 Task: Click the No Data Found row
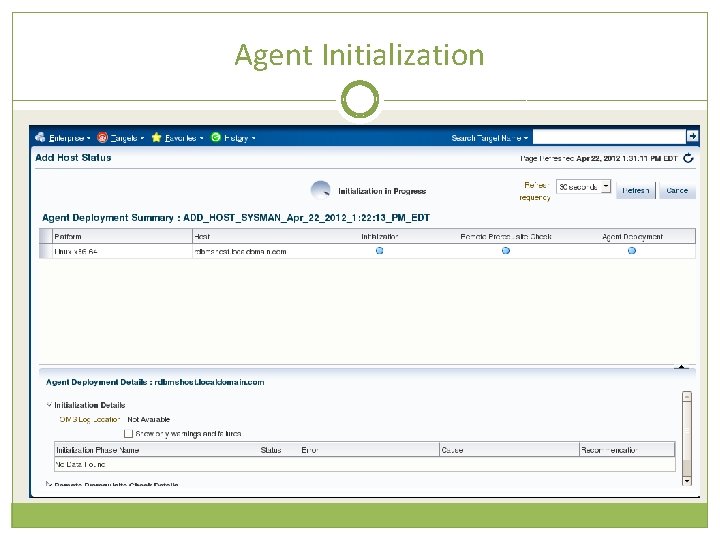365,464
